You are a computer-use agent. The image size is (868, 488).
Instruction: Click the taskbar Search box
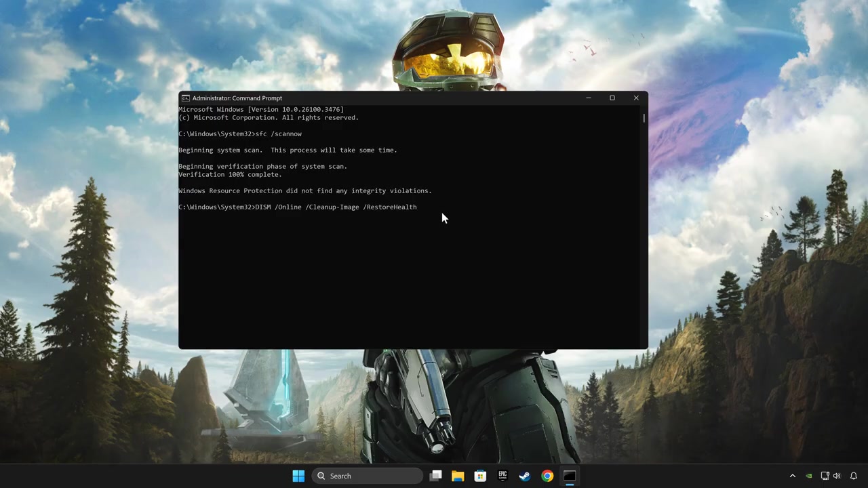point(367,476)
